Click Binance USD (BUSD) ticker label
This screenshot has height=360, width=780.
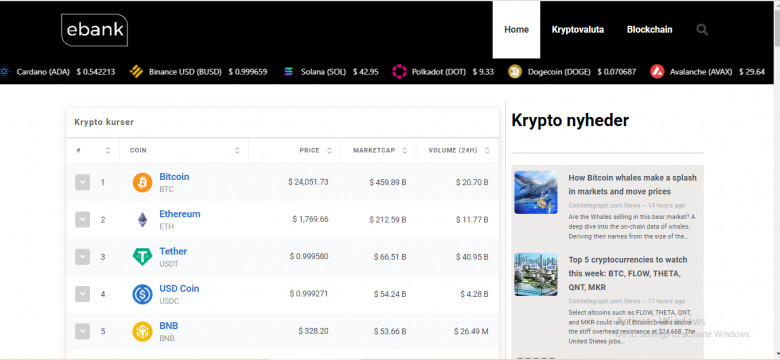(185, 72)
